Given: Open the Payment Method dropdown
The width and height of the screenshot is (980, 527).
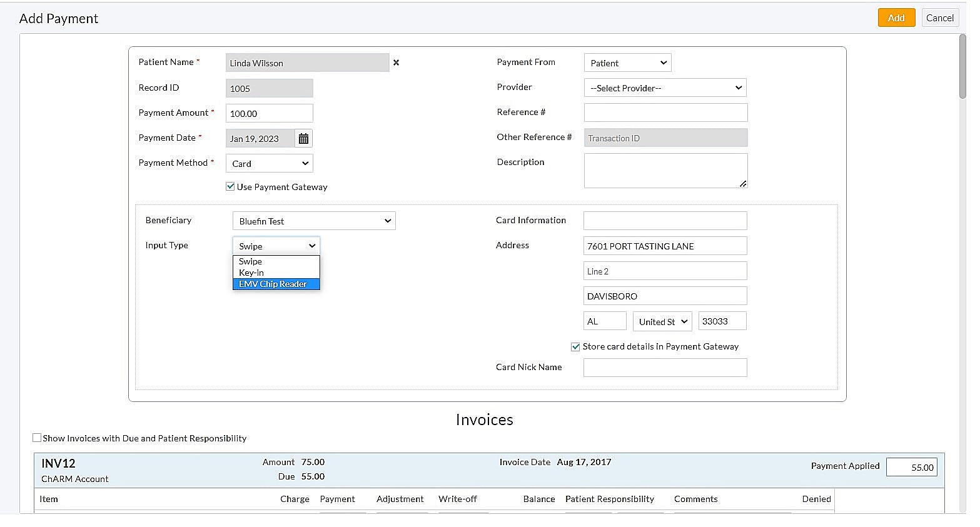Looking at the screenshot, I should pyautogui.click(x=270, y=163).
